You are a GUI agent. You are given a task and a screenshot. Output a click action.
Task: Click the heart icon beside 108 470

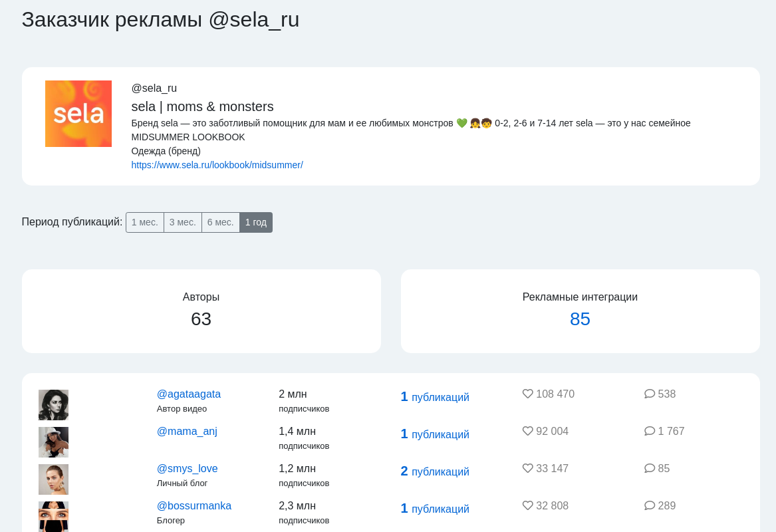527,394
